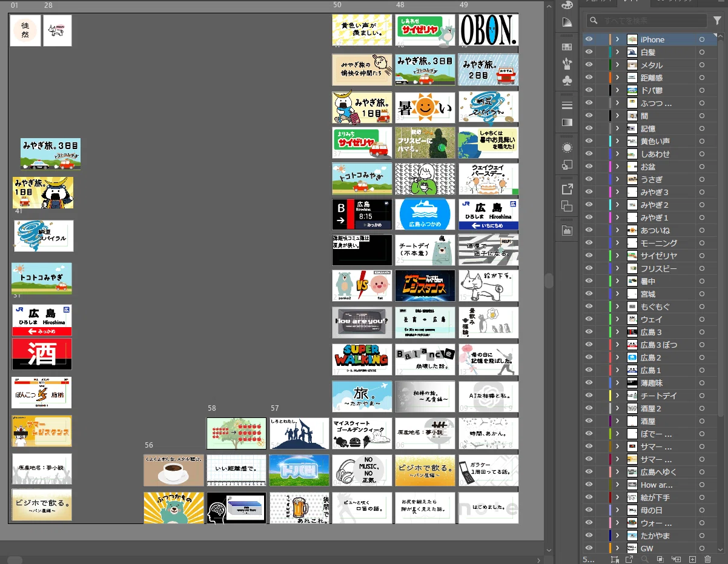Expand the 広島へゆく layer

(617, 472)
